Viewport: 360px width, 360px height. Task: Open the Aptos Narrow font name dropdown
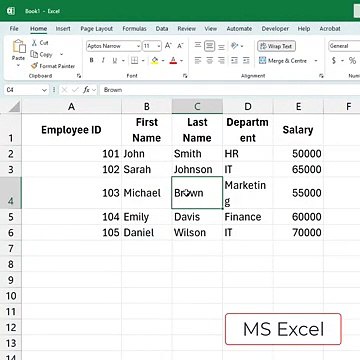(x=138, y=46)
